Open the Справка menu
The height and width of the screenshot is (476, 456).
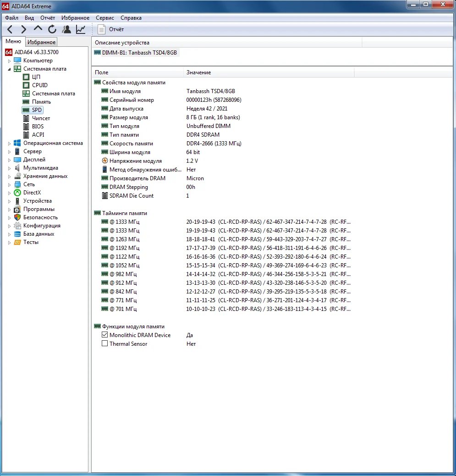[x=131, y=18]
